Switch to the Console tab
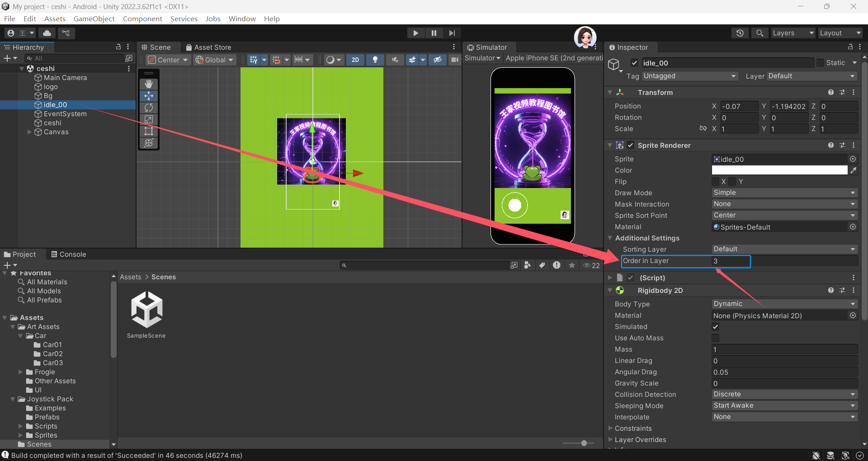Viewport: 868px width, 461px height. pyautogui.click(x=69, y=254)
